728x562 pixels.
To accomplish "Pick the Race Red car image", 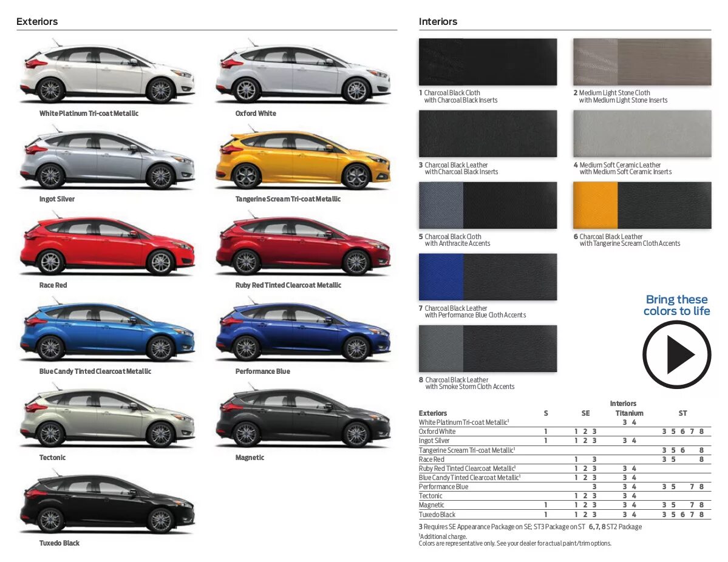I will (107, 244).
